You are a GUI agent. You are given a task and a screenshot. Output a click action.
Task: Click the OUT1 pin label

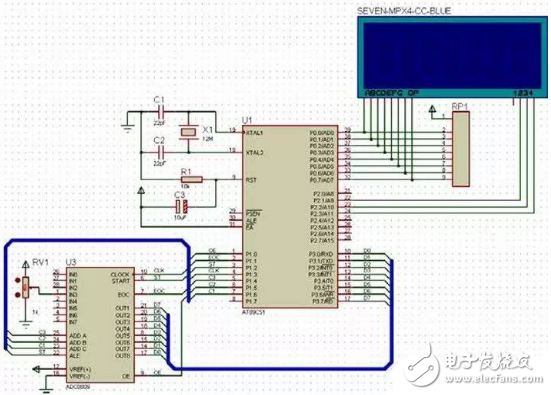(123, 308)
